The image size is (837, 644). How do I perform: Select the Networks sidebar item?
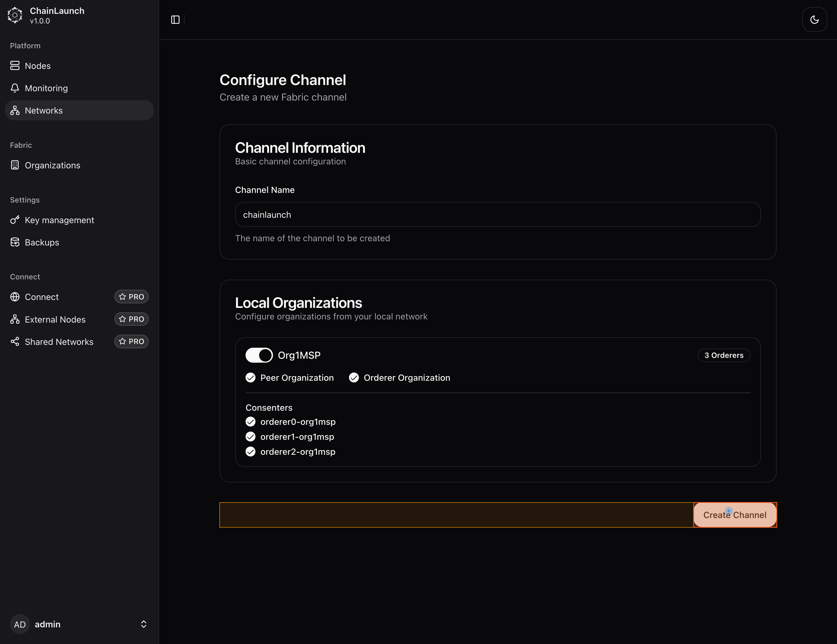pyautogui.click(x=44, y=110)
